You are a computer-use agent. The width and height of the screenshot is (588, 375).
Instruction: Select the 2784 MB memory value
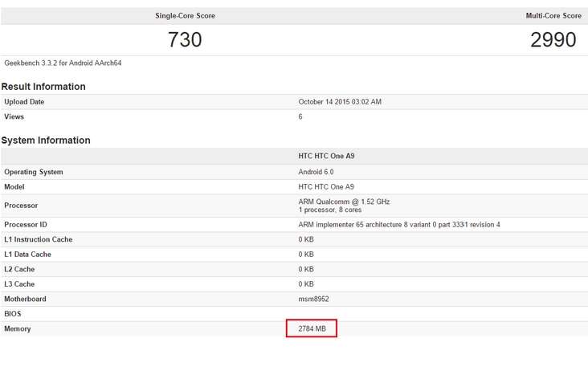tap(312, 329)
